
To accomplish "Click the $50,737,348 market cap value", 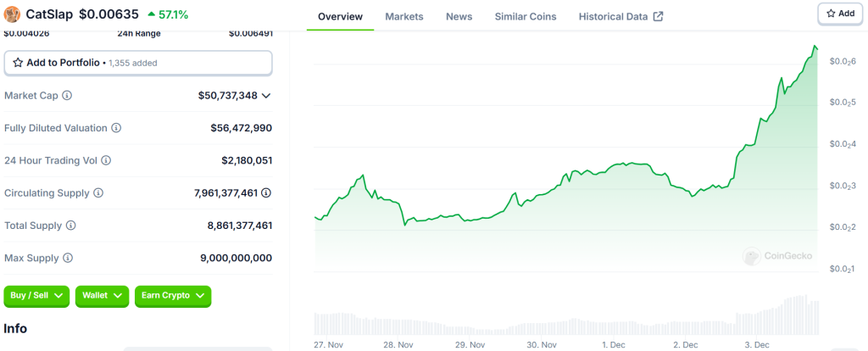I will coord(227,95).
